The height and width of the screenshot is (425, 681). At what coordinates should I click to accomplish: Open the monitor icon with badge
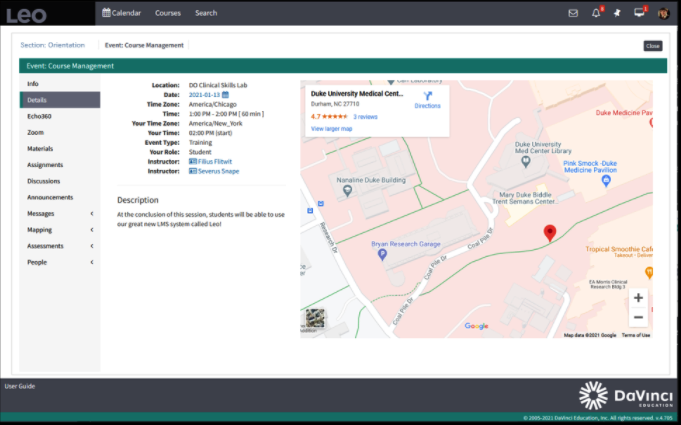coord(639,13)
